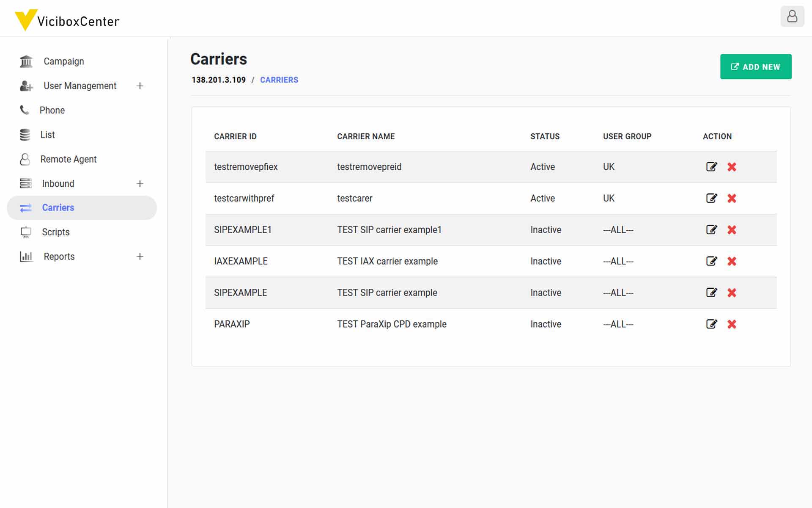Edit the IAXEXAMPLE carrier
This screenshot has height=508, width=812.
click(711, 261)
